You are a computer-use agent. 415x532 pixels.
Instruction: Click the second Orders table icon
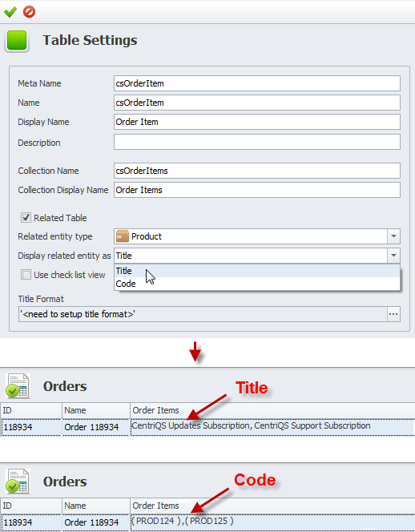(18, 482)
